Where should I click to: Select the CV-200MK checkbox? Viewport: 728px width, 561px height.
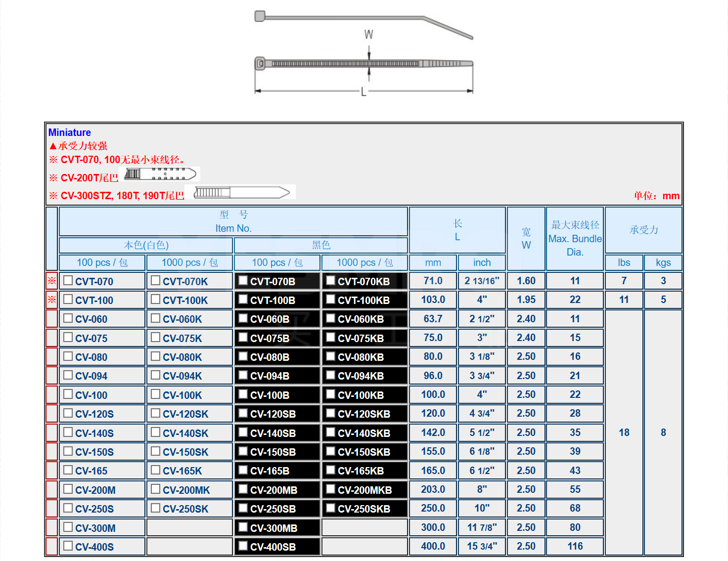click(x=156, y=489)
